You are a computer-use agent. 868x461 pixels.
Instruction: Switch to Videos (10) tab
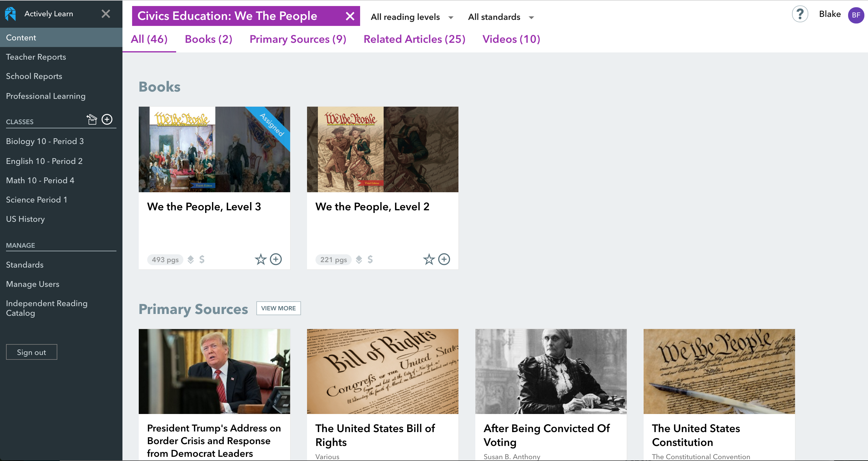pos(511,39)
